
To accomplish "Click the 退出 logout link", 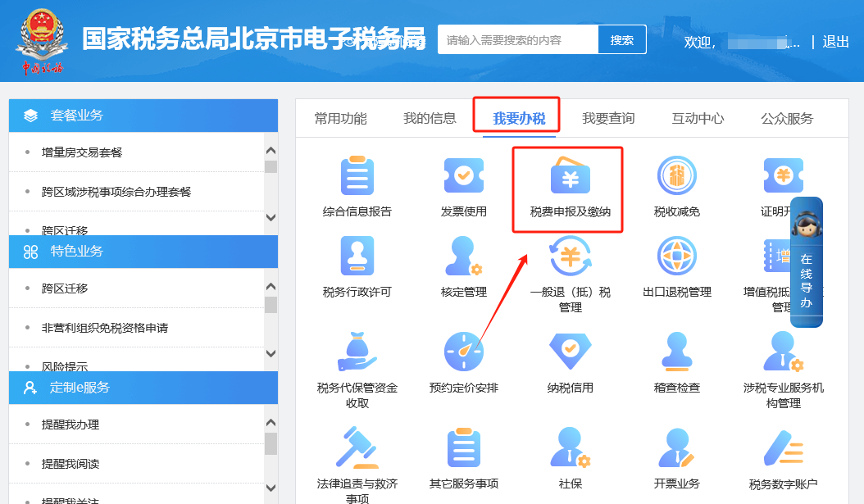I will [x=835, y=42].
